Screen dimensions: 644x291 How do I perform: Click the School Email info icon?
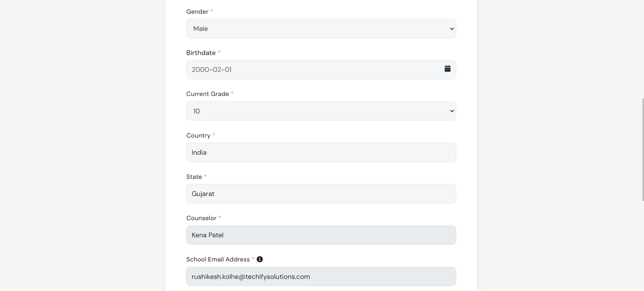pos(260,259)
